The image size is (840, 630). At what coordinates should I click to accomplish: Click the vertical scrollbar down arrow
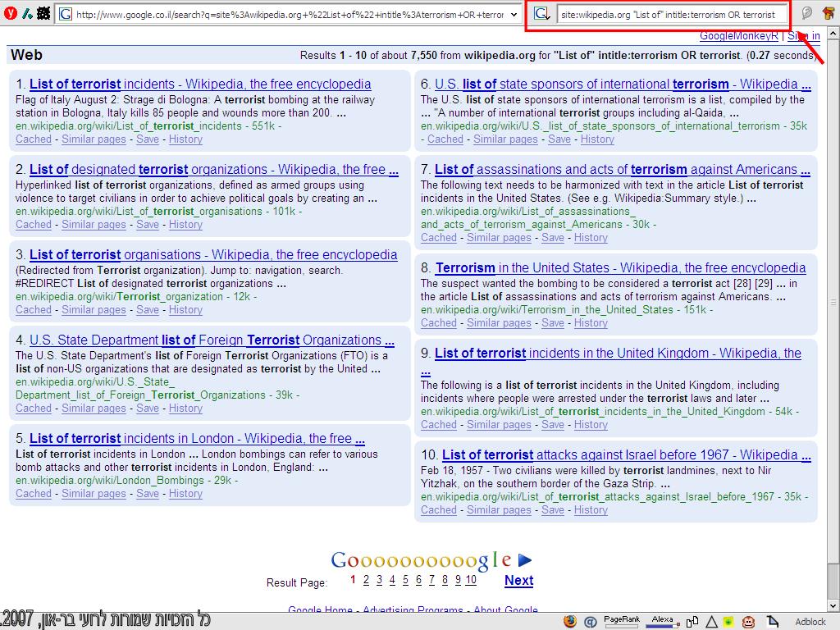833,606
